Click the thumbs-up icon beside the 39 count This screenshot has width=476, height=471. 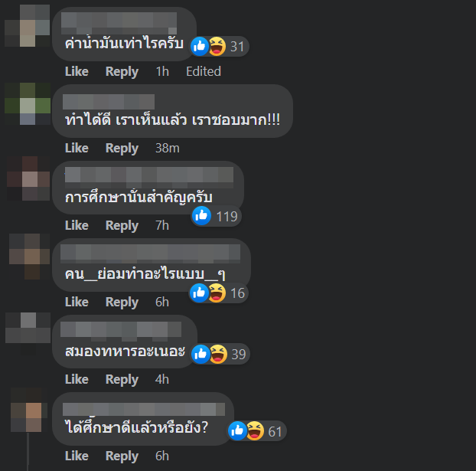pyautogui.click(x=201, y=354)
